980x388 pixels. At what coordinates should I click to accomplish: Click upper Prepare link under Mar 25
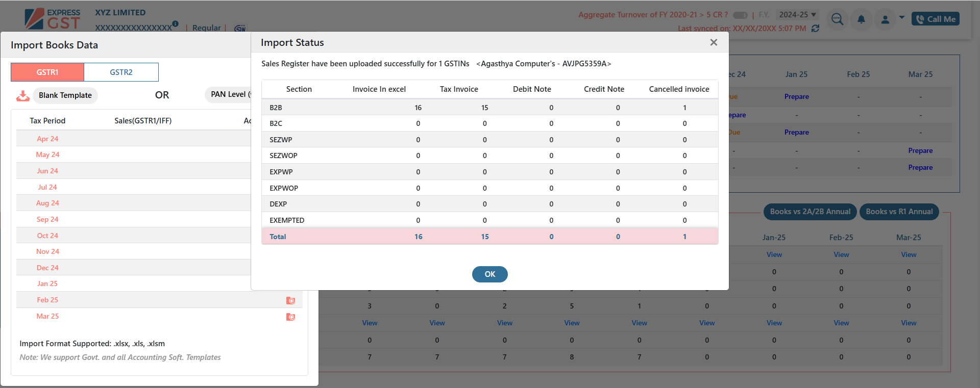pos(920,150)
